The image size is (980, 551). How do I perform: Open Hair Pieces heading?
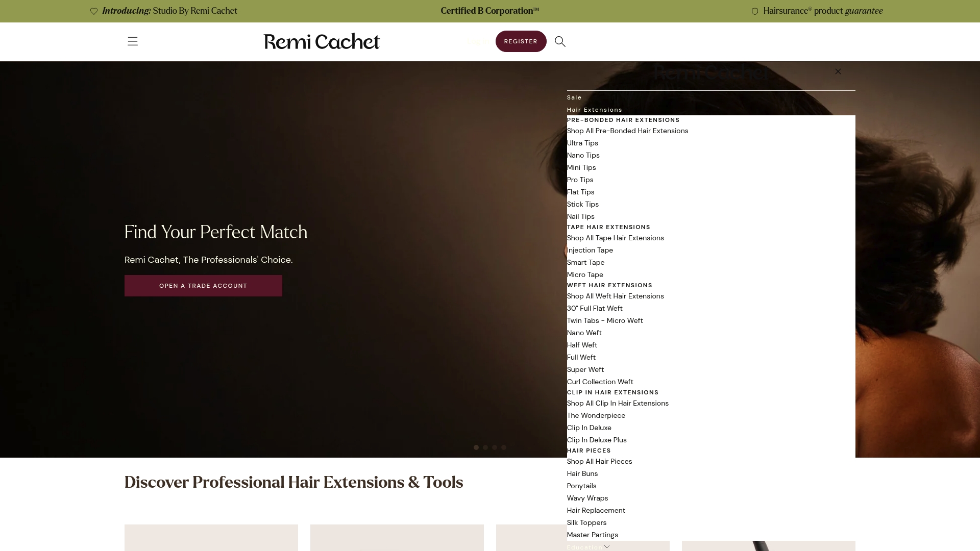589,450
